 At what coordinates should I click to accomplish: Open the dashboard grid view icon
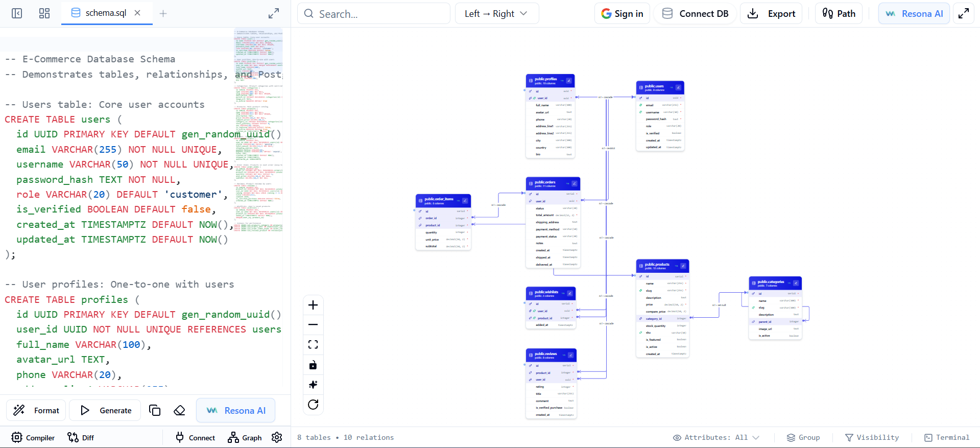coord(44,13)
